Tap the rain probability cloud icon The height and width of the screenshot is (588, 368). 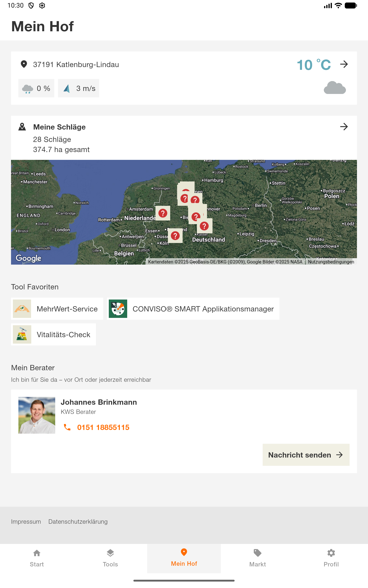28,89
